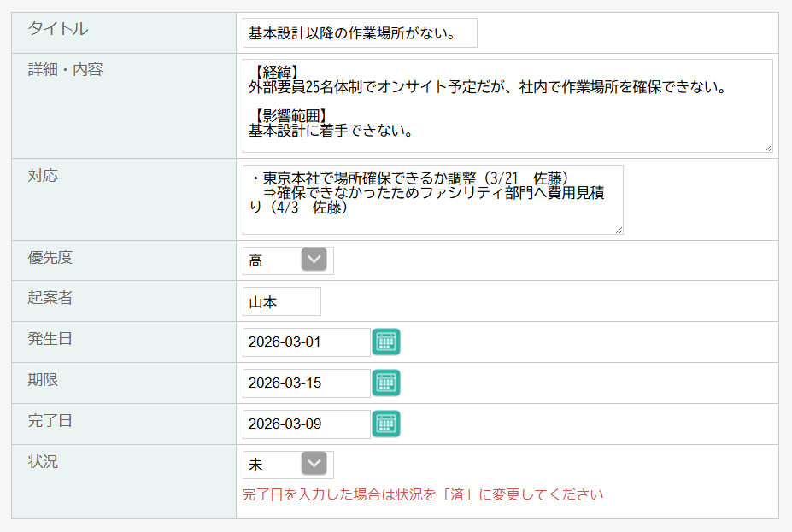Select the 起案者 field containing 山本

click(x=281, y=301)
